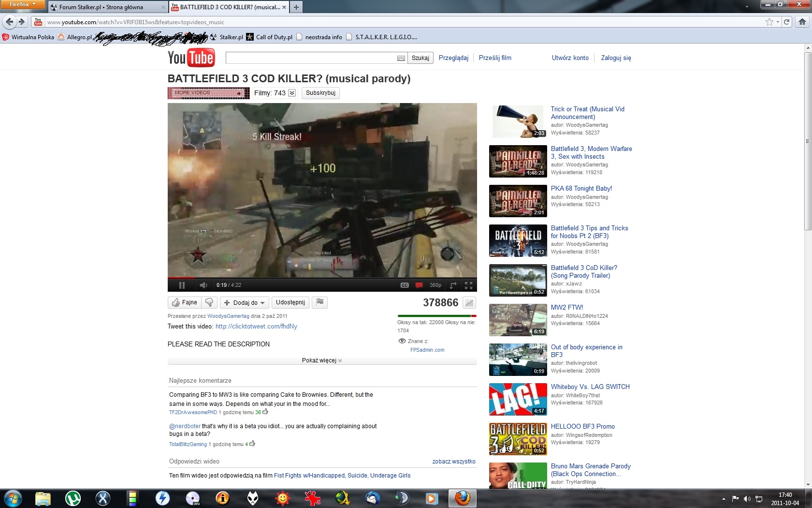Viewport: 812px width, 508px height.
Task: Open the Filmy: 743 videos dropdown
Action: point(292,93)
